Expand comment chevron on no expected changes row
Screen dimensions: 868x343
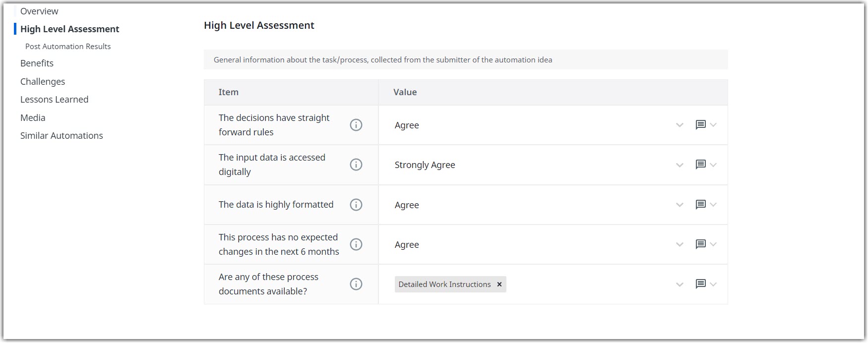click(713, 244)
